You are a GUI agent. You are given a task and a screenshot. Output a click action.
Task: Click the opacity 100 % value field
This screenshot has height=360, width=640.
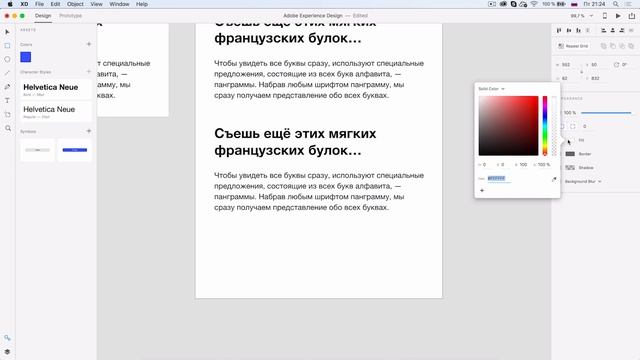[x=570, y=113]
